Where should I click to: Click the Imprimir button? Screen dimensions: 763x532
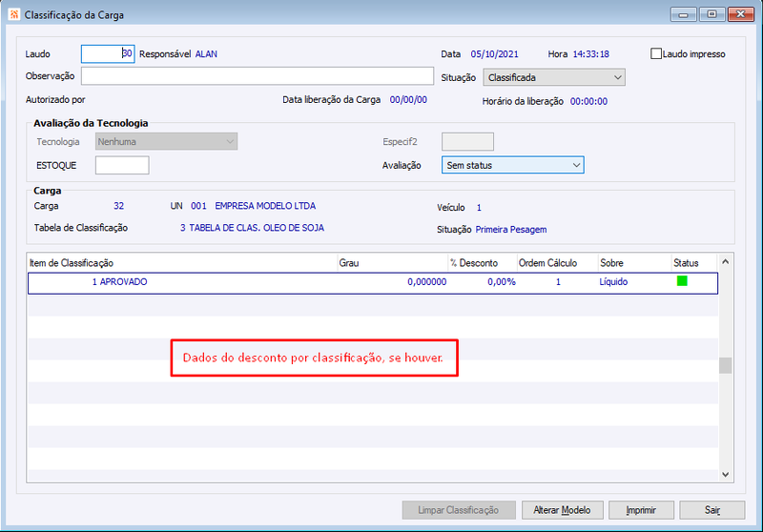(x=641, y=510)
